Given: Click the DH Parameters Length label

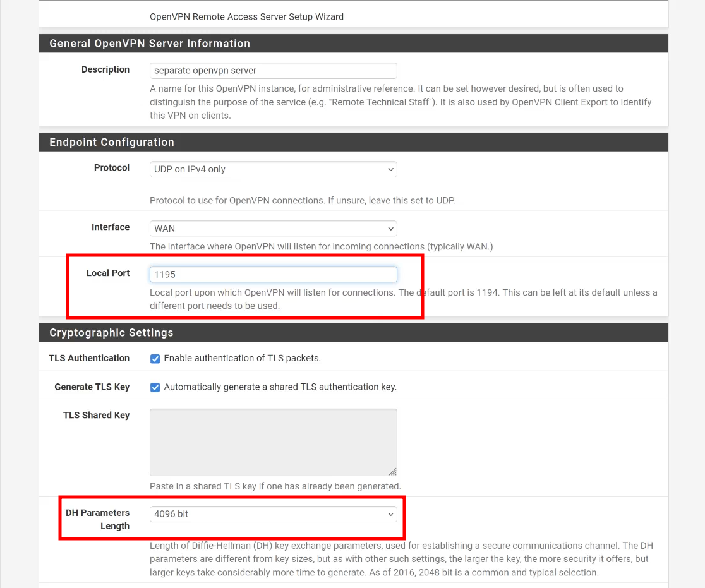Looking at the screenshot, I should [97, 520].
